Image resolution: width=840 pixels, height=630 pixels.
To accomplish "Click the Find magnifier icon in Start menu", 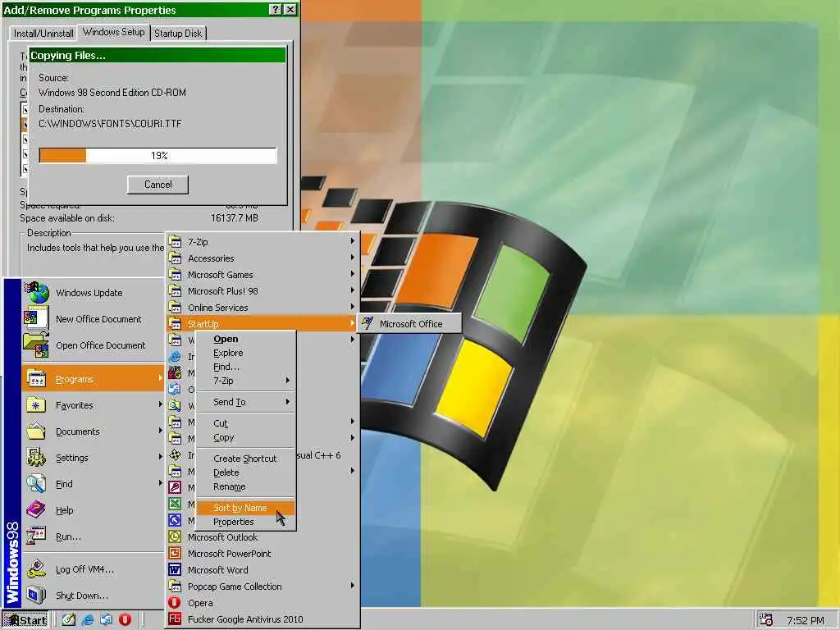I will click(x=36, y=484).
